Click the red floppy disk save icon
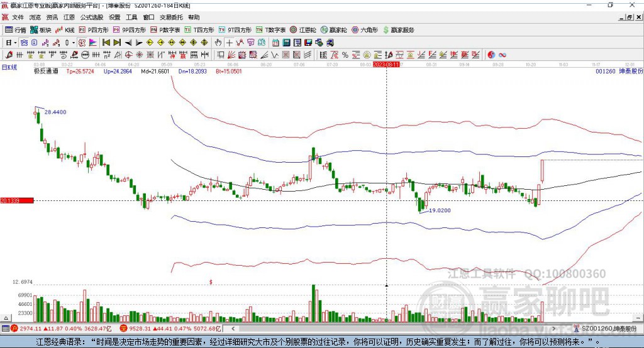644x348 pixels. pos(308,43)
